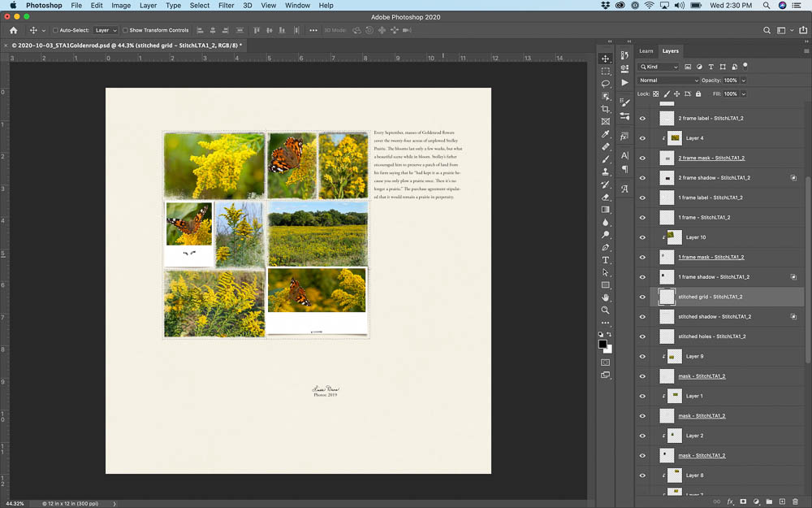
Task: Open the Fill slider dropdown arrow
Action: (744, 93)
